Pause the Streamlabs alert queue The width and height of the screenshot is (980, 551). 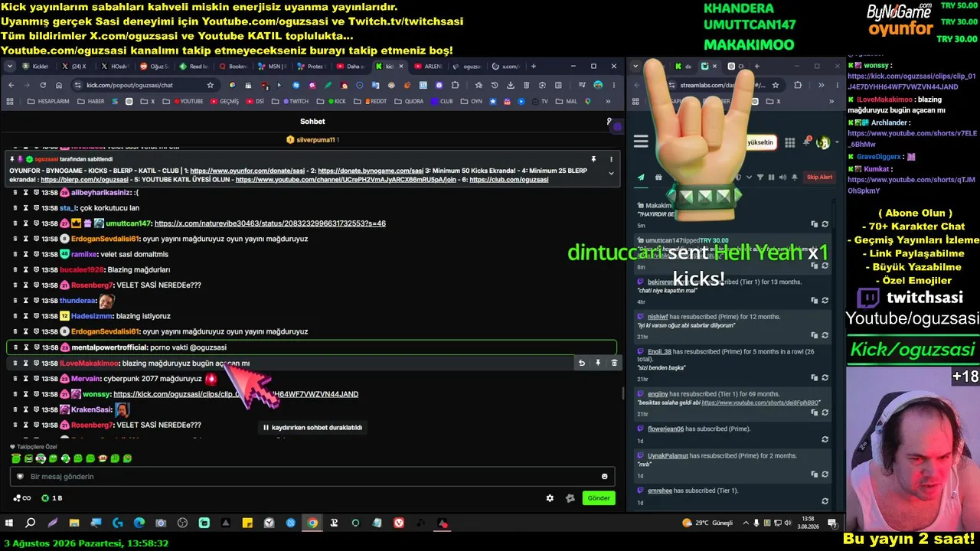[x=771, y=178]
